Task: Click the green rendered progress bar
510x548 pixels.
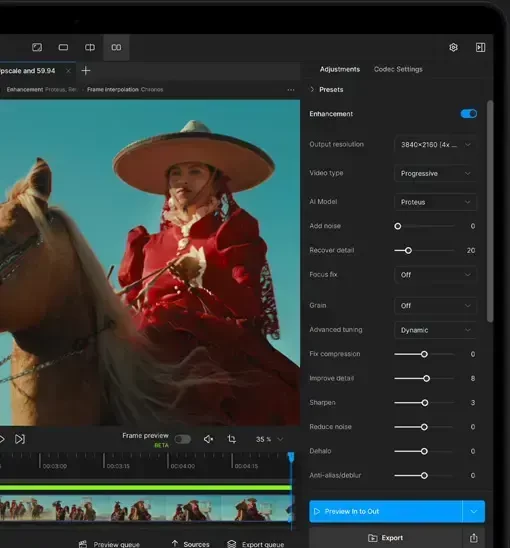Action: (x=146, y=487)
